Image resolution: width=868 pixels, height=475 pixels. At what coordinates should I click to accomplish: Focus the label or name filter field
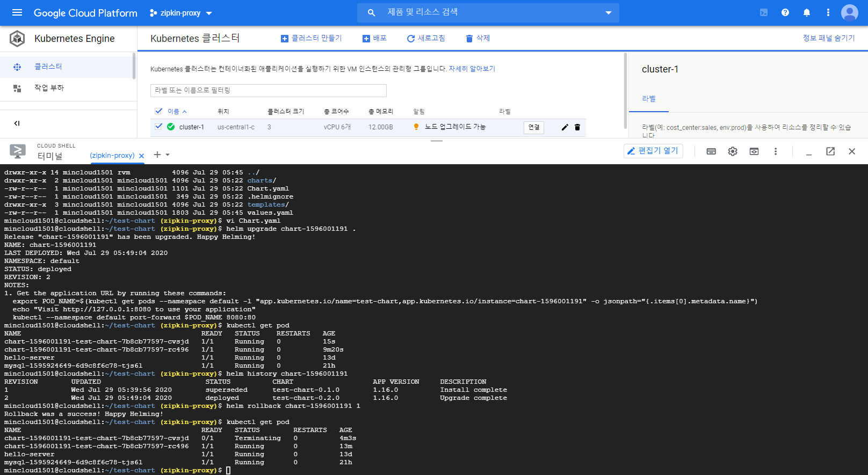coord(269,90)
